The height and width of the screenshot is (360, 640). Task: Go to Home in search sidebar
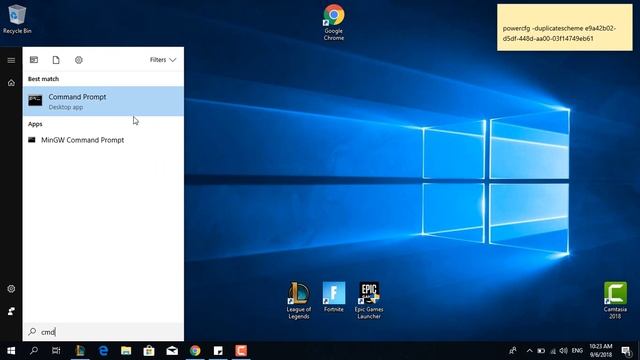(11, 83)
